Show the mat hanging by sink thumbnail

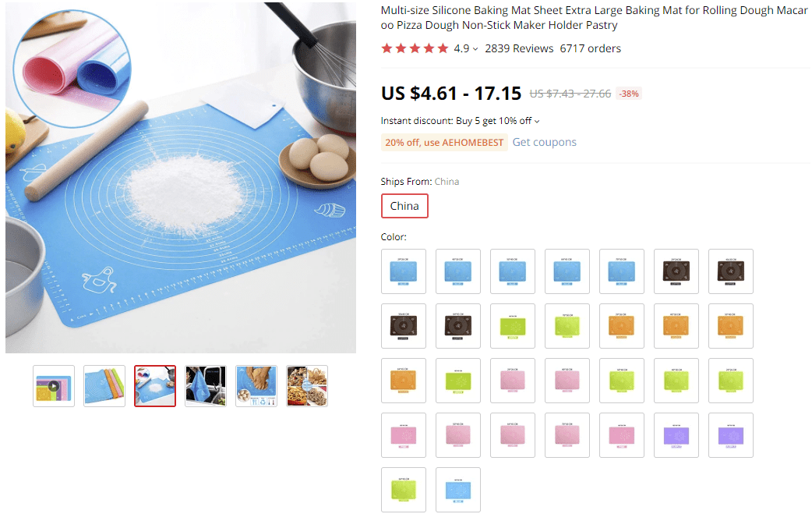206,386
